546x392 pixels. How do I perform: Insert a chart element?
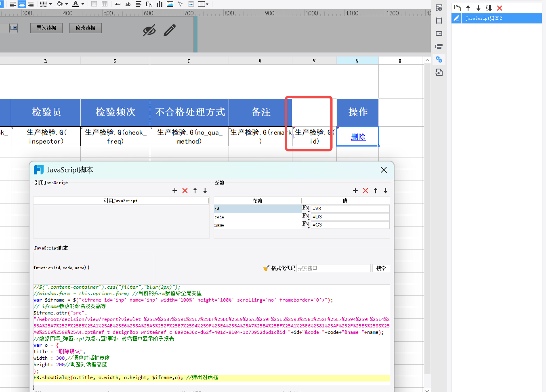(x=160, y=4)
